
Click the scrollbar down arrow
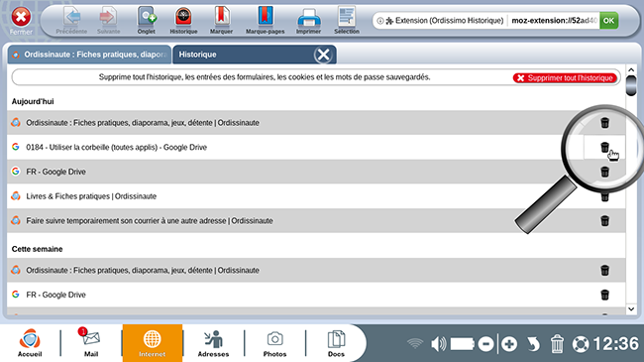631,308
